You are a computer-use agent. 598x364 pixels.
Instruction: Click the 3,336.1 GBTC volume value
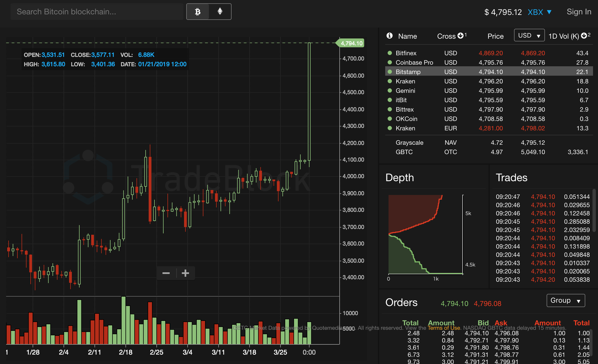click(x=578, y=152)
